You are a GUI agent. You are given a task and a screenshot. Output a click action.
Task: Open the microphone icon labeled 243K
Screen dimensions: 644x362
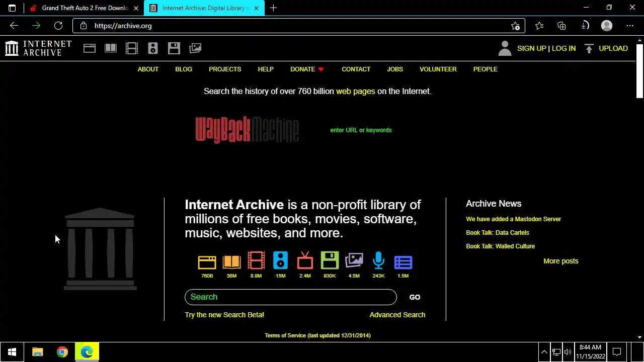378,261
